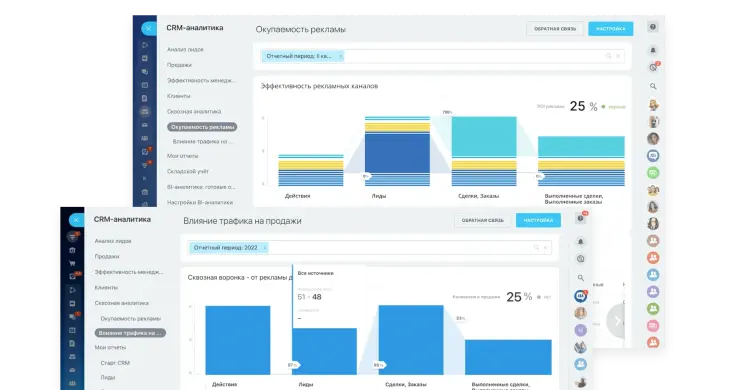Open notifications bell in Окупаемость рекламы window
This screenshot has width=740, height=390.
(x=653, y=50)
